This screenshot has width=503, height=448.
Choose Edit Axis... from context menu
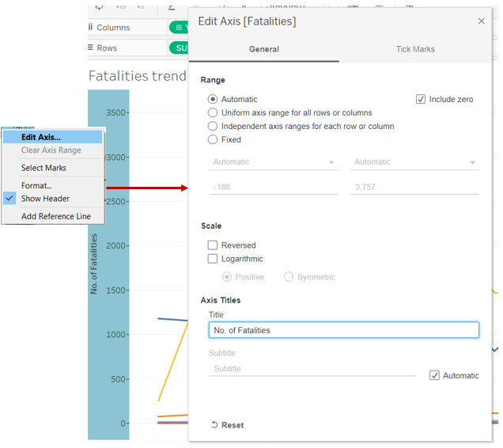click(x=41, y=138)
